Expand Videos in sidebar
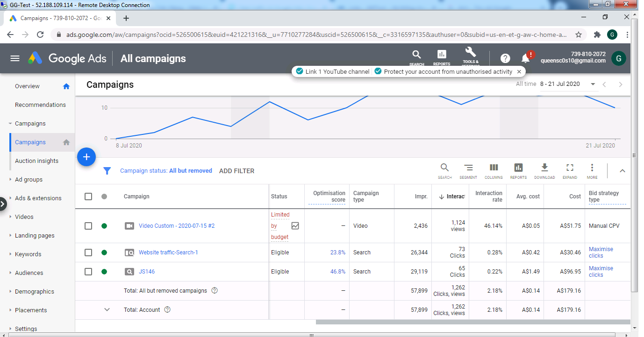This screenshot has width=644, height=337. click(x=10, y=217)
